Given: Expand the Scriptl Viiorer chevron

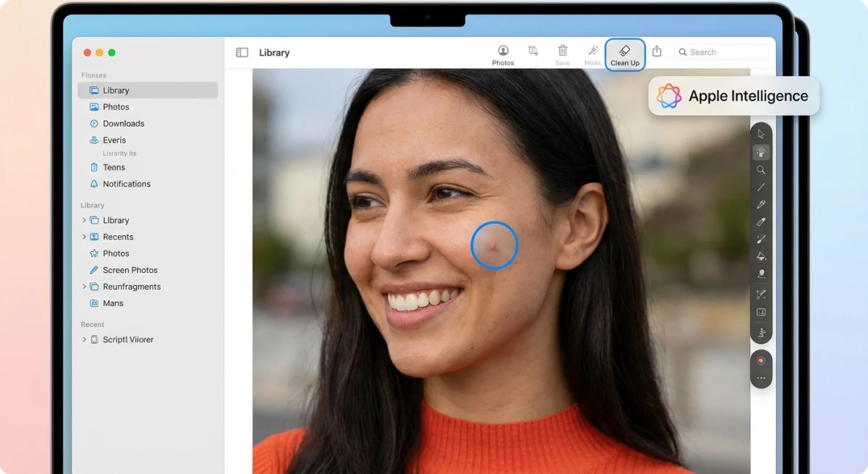Looking at the screenshot, I should pyautogui.click(x=84, y=339).
